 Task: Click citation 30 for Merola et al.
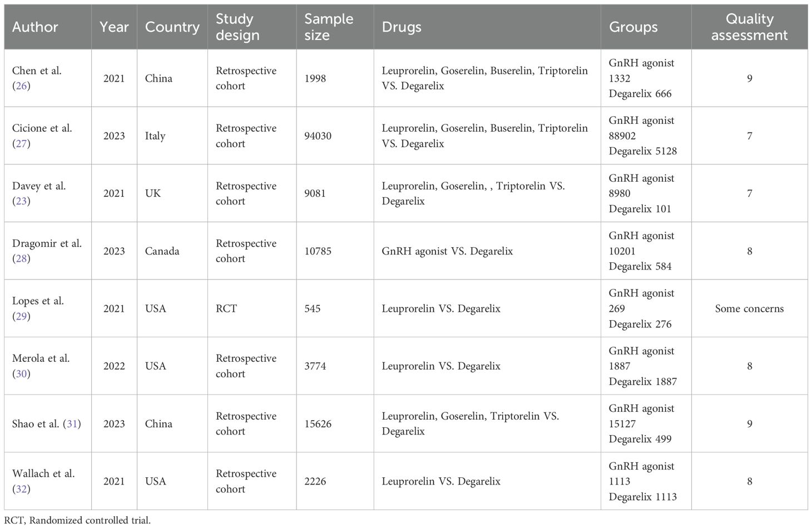21,374
